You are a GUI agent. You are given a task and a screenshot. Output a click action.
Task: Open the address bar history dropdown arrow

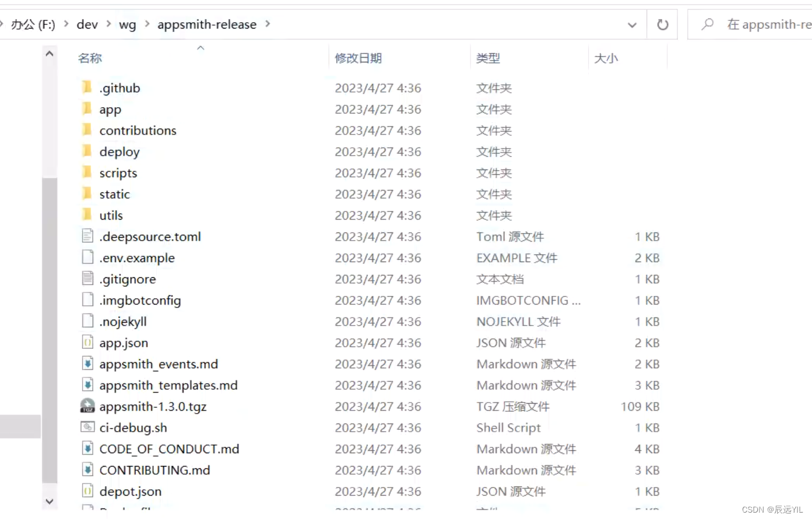tap(632, 24)
